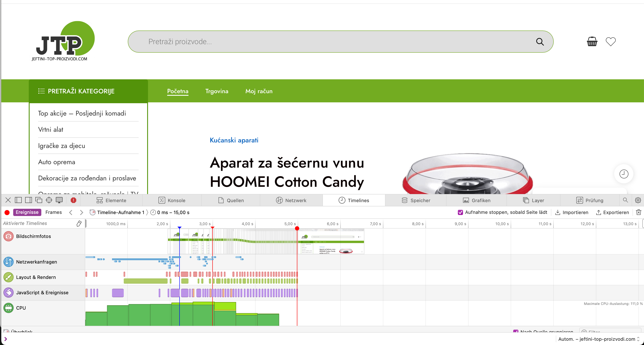Click the 'Aktivierte Timelines' header text
Screen dimensions: 644x345
(x=25, y=223)
